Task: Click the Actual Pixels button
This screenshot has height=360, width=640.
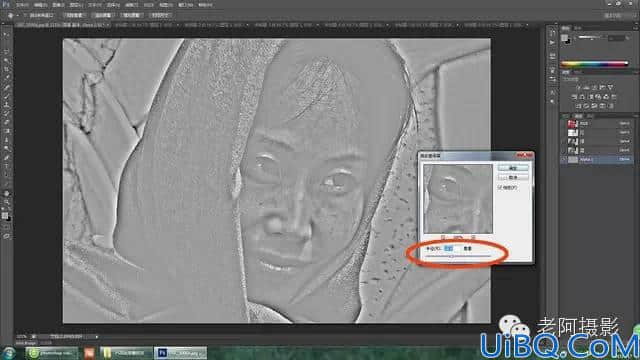Action: click(x=74, y=15)
